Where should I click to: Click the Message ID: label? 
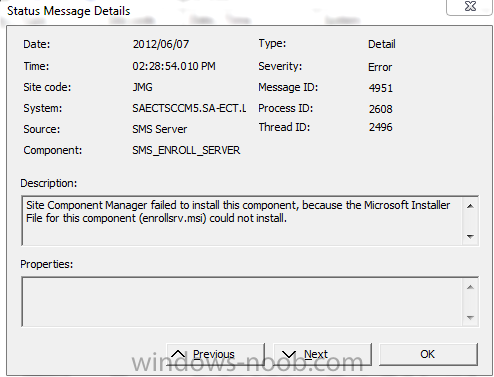coord(288,87)
